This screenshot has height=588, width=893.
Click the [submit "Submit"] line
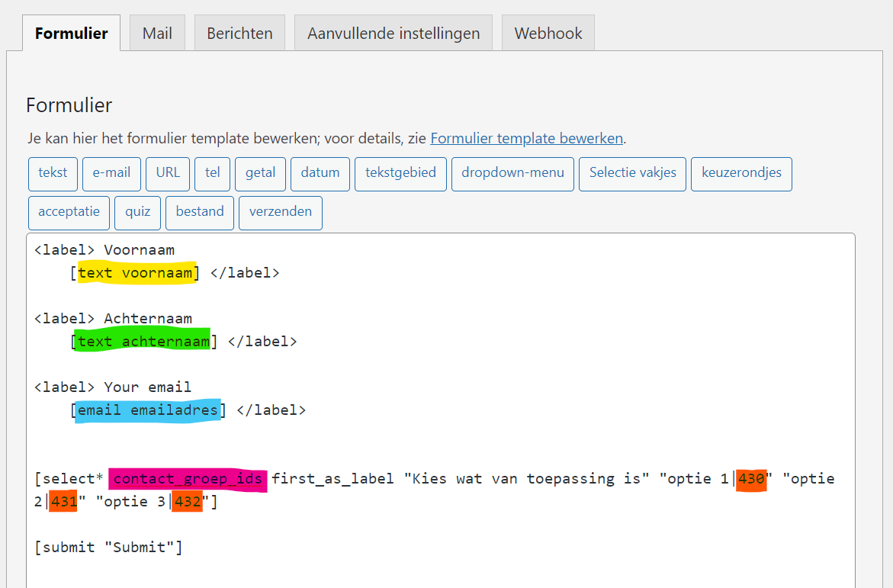click(x=109, y=547)
